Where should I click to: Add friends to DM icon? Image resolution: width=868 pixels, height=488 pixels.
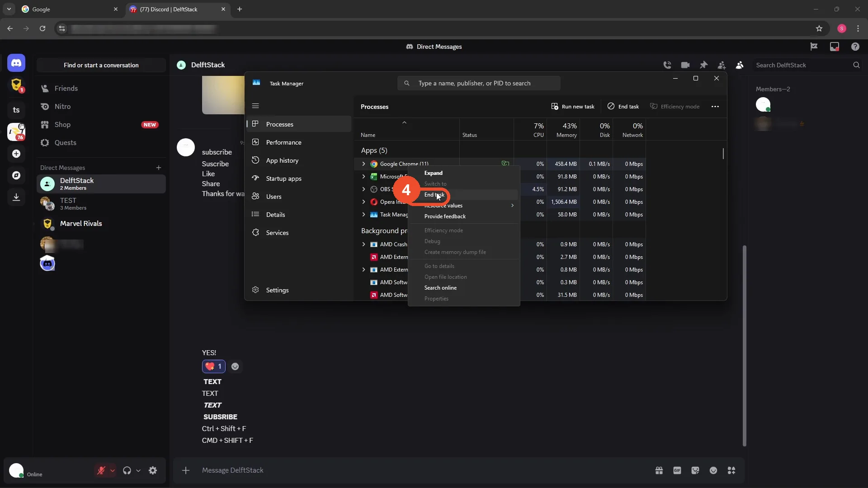[722, 65]
